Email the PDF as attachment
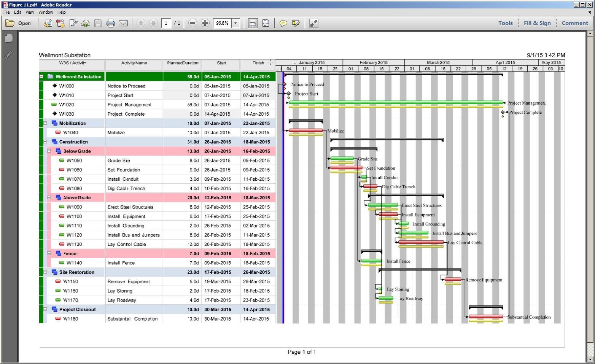Viewport: 595px width, 364px height. tap(123, 23)
